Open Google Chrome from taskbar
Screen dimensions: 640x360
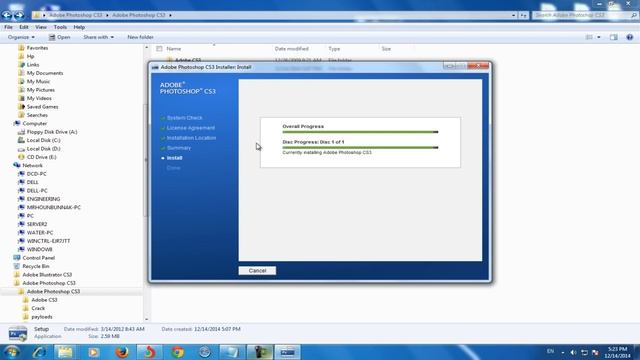coord(178,352)
